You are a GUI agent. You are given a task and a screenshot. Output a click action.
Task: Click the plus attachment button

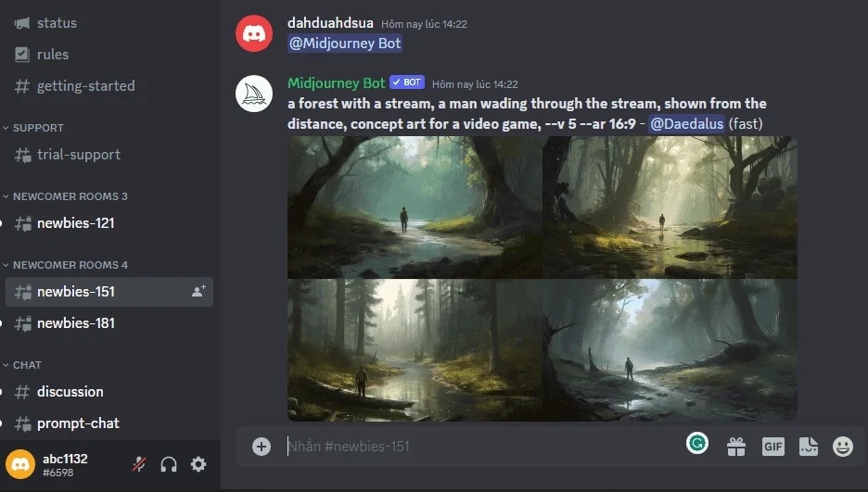tap(262, 447)
